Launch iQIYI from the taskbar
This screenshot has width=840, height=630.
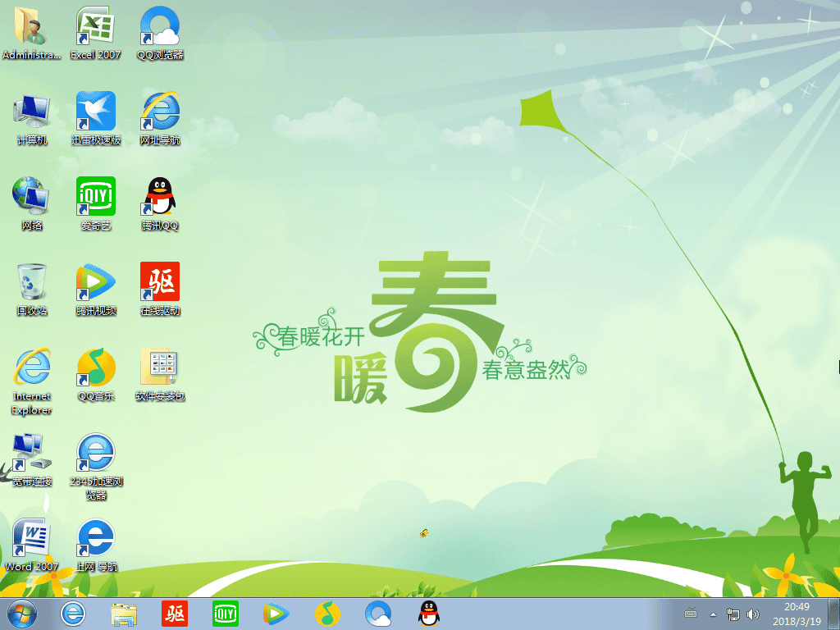[x=226, y=614]
